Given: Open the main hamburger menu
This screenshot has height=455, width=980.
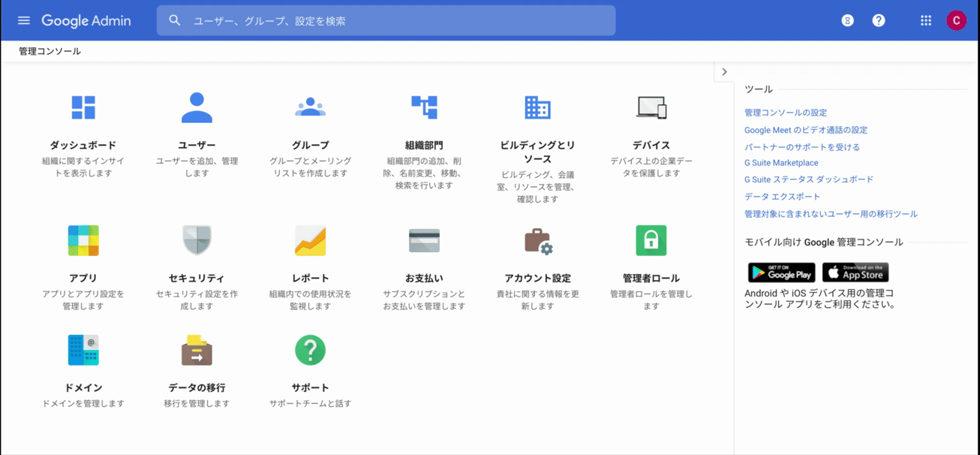Looking at the screenshot, I should (24, 20).
